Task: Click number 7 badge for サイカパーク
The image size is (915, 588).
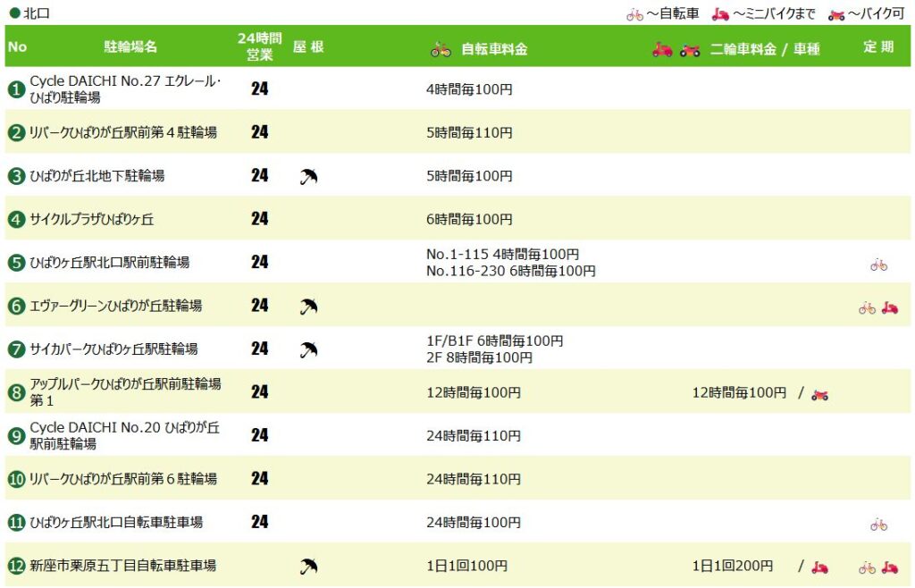Action: coord(16,349)
